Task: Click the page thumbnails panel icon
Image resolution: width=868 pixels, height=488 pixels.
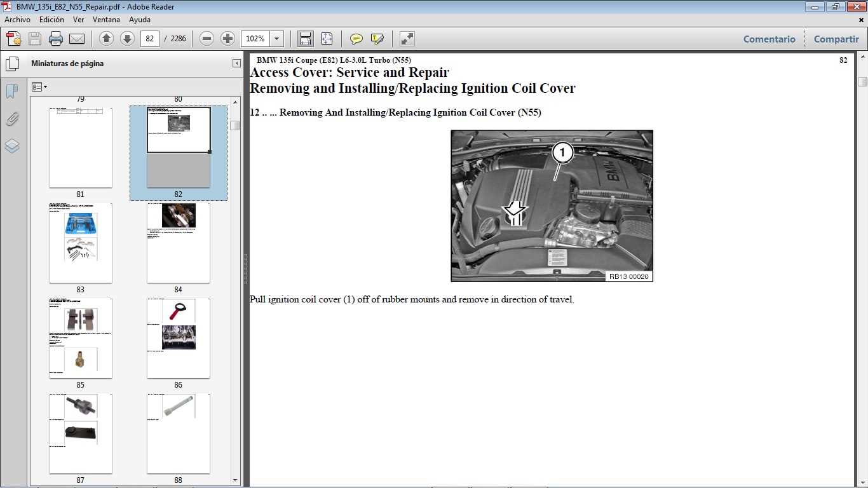Action: [12, 64]
